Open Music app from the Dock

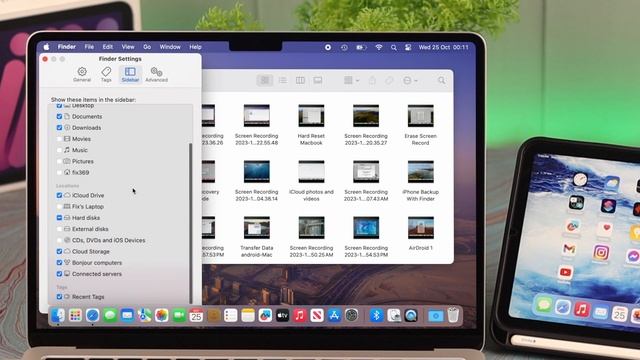(300, 315)
